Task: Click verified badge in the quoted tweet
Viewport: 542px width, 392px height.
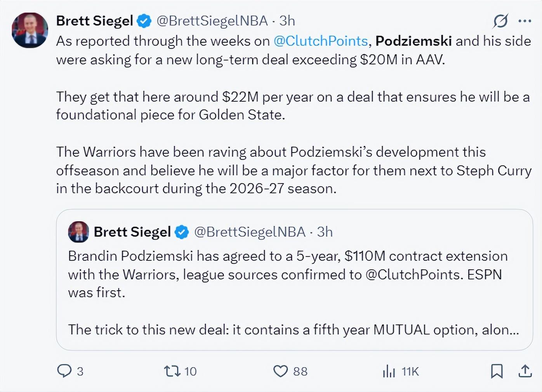Action: click(x=182, y=232)
